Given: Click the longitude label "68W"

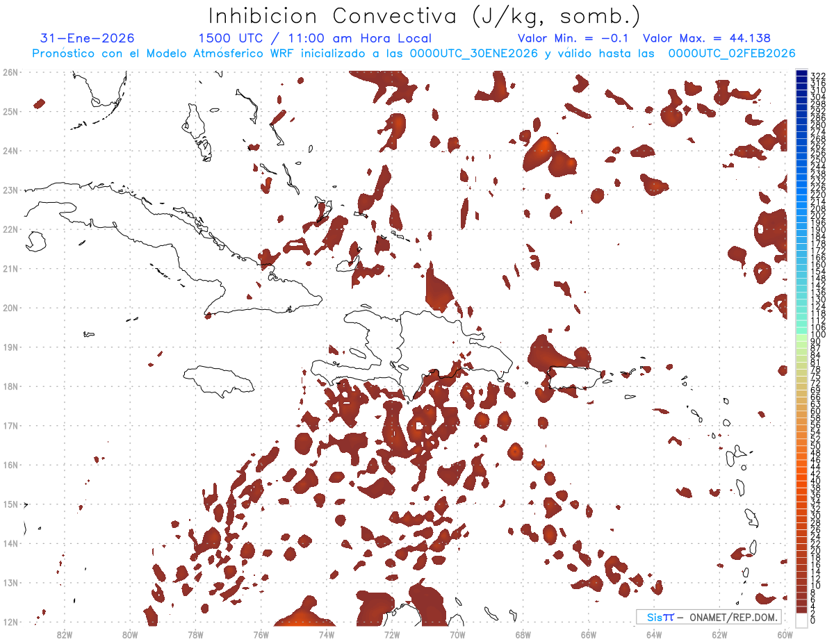Looking at the screenshot, I should click(523, 634).
